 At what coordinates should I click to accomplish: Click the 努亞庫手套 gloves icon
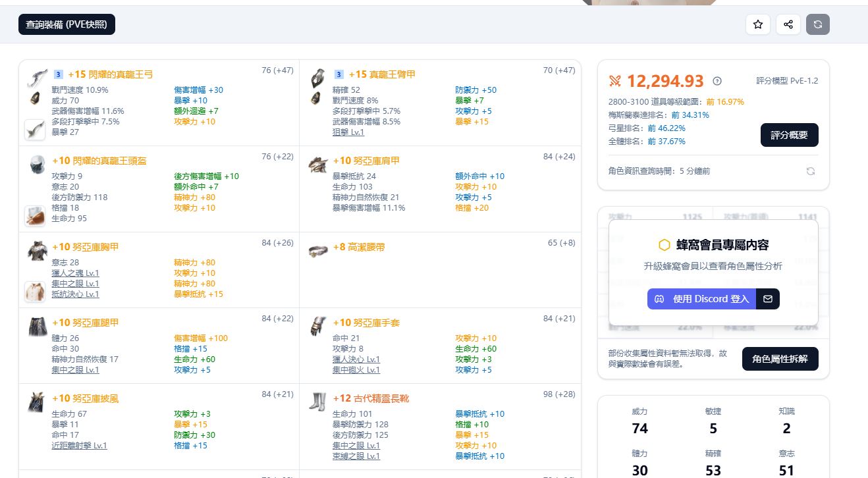[x=318, y=326]
